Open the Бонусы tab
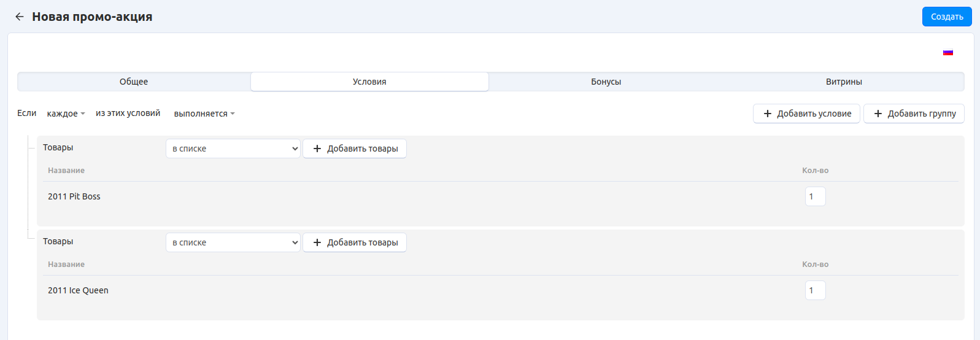Screen dimensions: 980x340 (x=606, y=82)
